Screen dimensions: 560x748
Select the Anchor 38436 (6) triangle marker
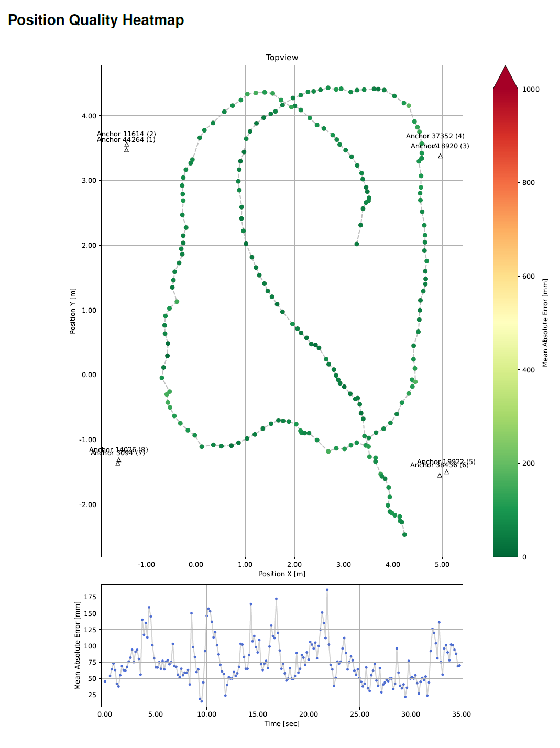pos(440,476)
